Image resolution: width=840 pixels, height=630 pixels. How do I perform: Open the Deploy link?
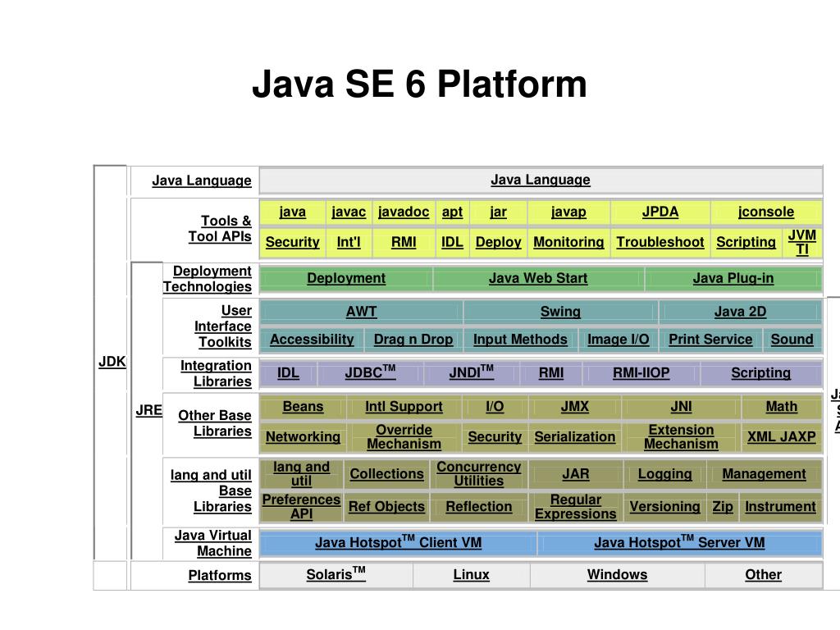498,242
